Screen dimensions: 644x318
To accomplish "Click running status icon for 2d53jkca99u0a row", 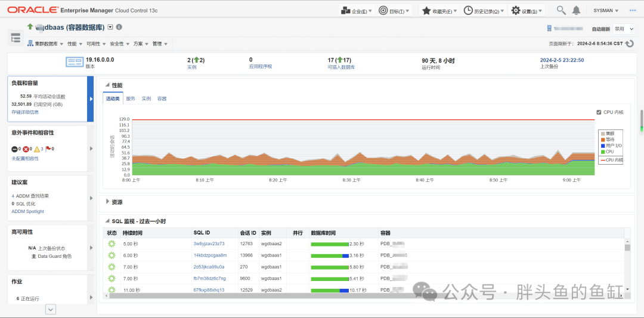I will (x=112, y=267).
